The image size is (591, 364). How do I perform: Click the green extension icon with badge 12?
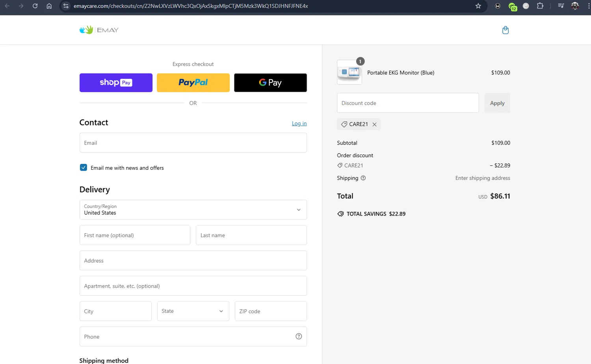[x=512, y=6]
